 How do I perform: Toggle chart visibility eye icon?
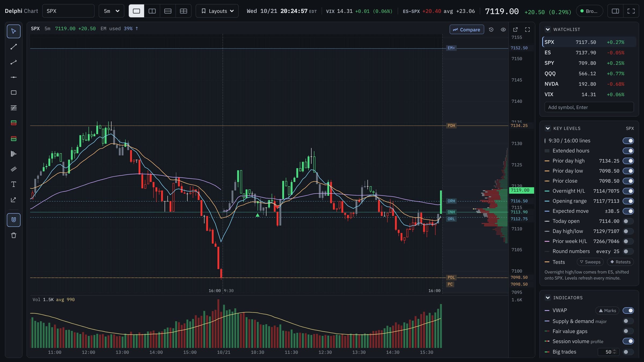[x=503, y=29]
